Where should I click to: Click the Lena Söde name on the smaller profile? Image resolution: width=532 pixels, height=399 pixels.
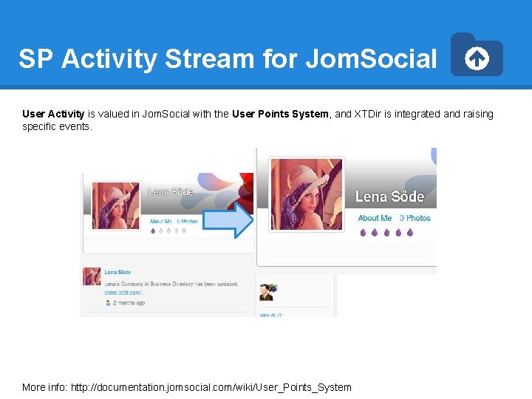(171, 191)
